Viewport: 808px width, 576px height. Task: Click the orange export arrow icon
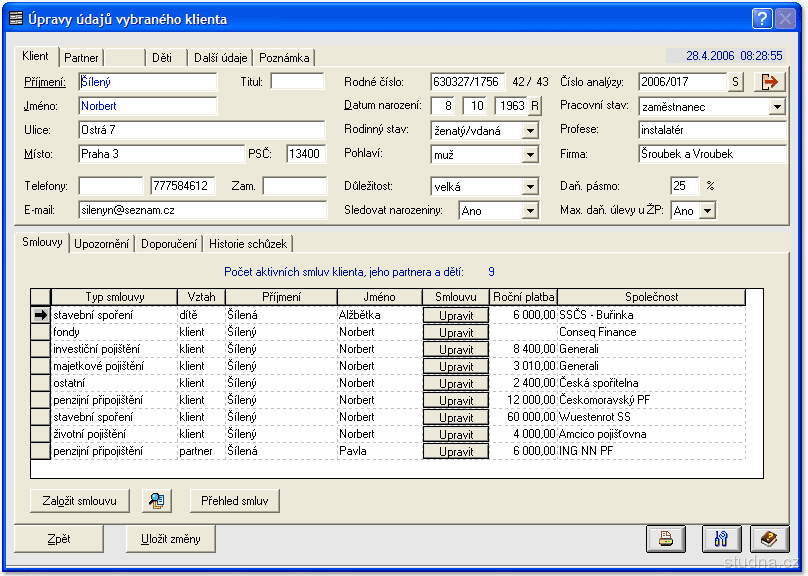point(770,82)
